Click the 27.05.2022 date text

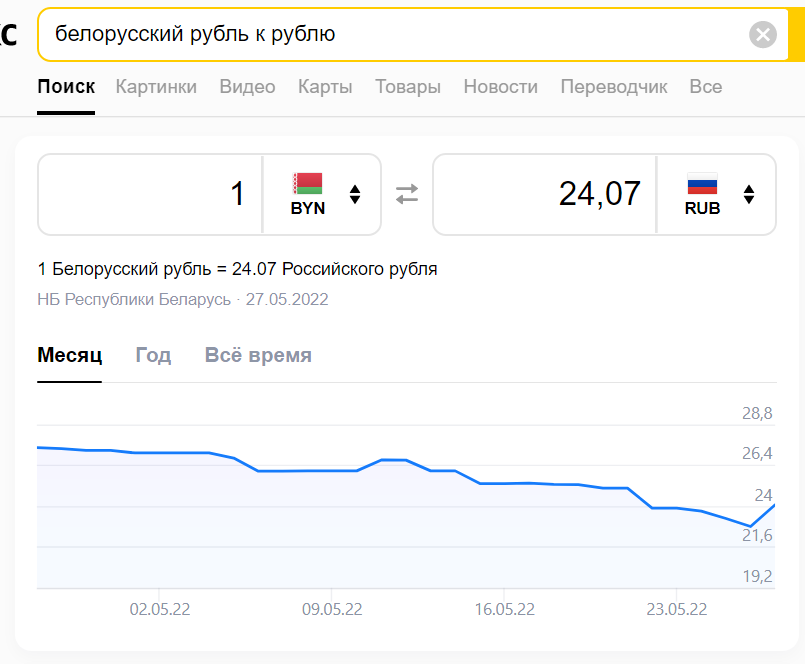[x=287, y=299]
